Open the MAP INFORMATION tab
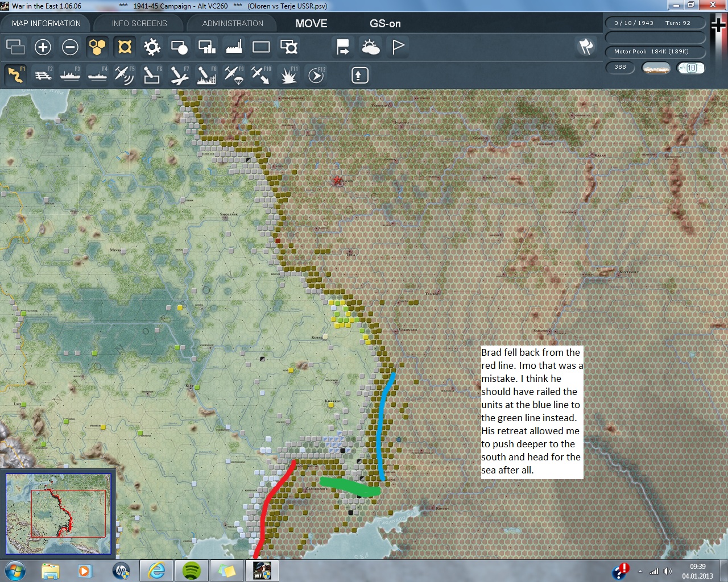The height and width of the screenshot is (582, 728). coord(46,23)
